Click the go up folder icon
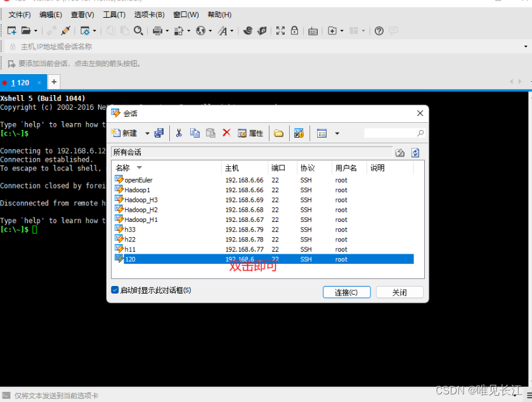The height and width of the screenshot is (402, 532). click(x=400, y=153)
